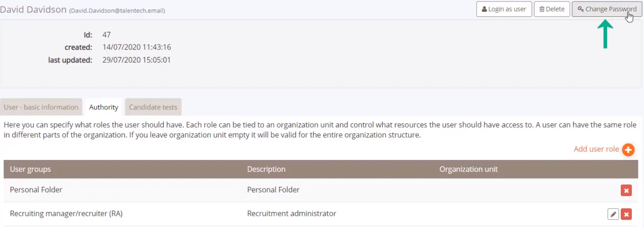The image size is (644, 228).
Task: Click the orange plus icon
Action: (628, 150)
